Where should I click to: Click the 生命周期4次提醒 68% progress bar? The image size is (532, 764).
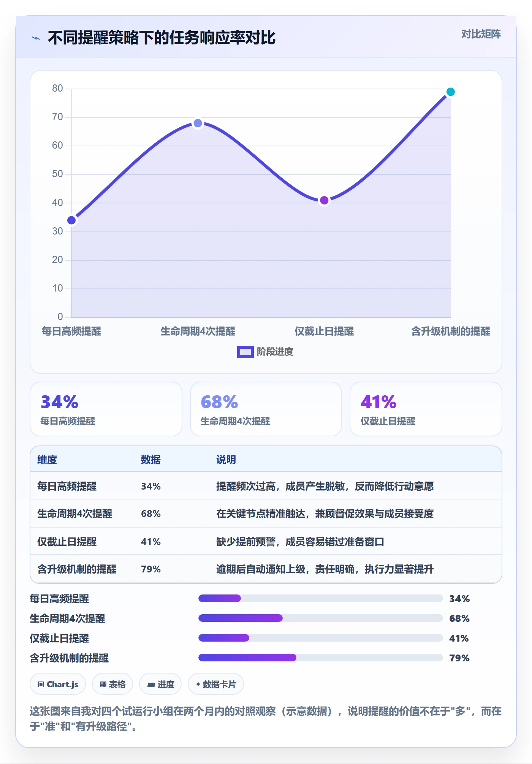click(x=321, y=618)
